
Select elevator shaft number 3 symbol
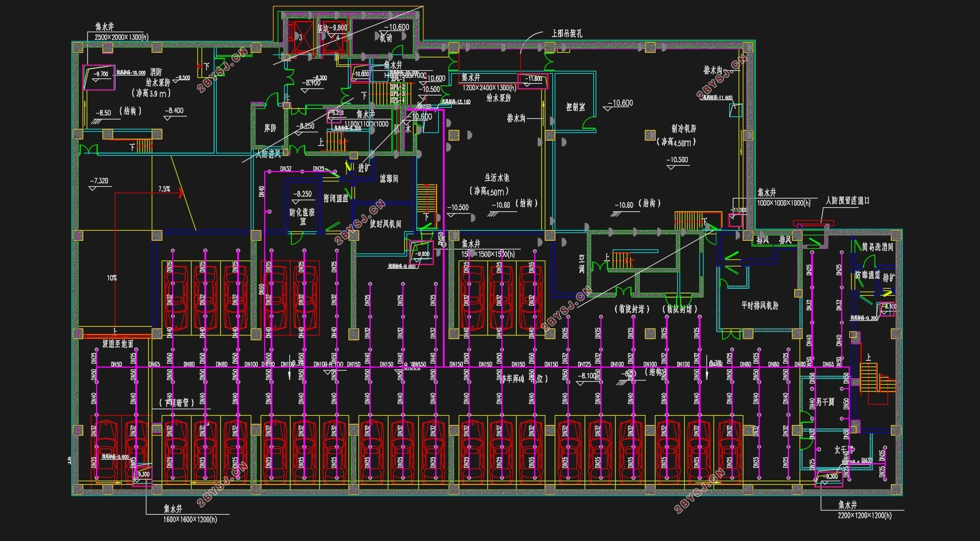point(301,37)
